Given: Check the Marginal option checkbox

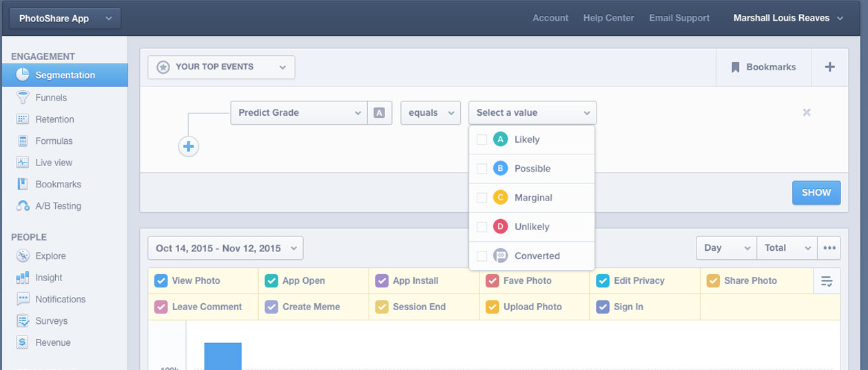Looking at the screenshot, I should tap(482, 198).
